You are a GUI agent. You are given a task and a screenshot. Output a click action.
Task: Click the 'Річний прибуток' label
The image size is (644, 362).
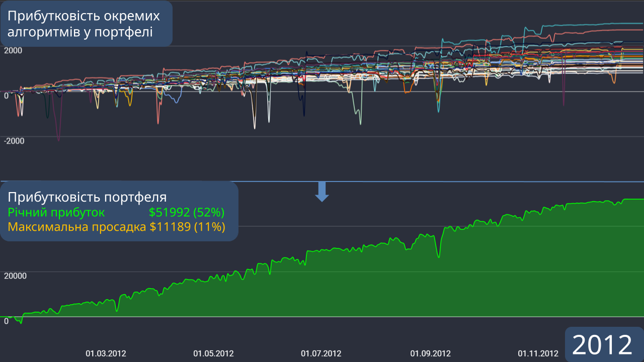tap(56, 212)
